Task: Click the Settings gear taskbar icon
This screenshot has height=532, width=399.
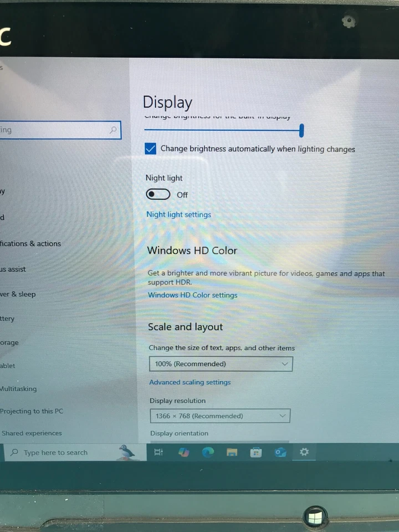Action: 304,452
